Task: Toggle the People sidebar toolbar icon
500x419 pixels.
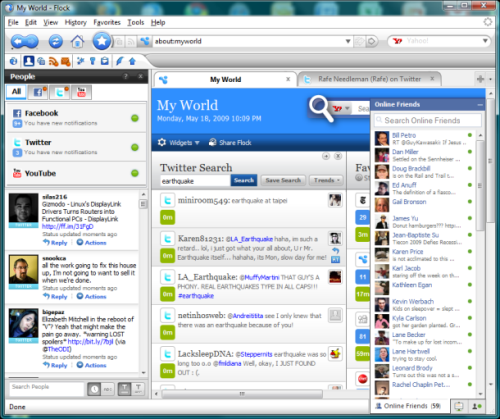Action: point(29,61)
